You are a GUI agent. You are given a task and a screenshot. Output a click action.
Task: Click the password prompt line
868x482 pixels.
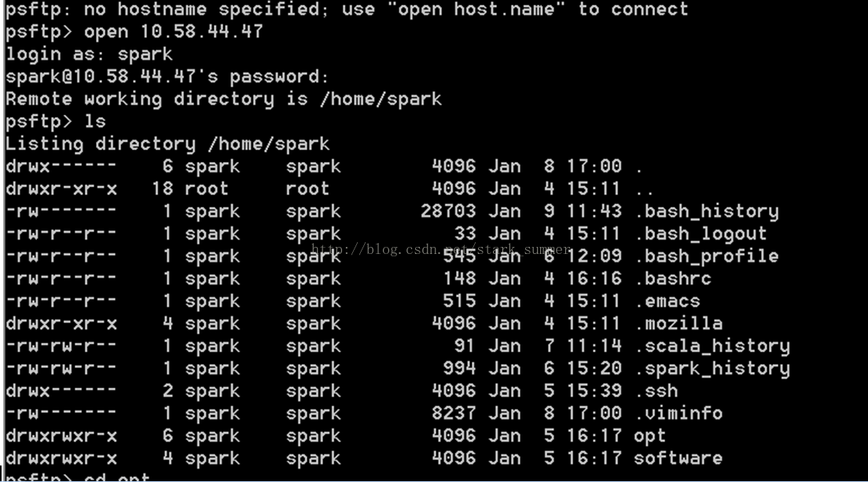[167, 76]
